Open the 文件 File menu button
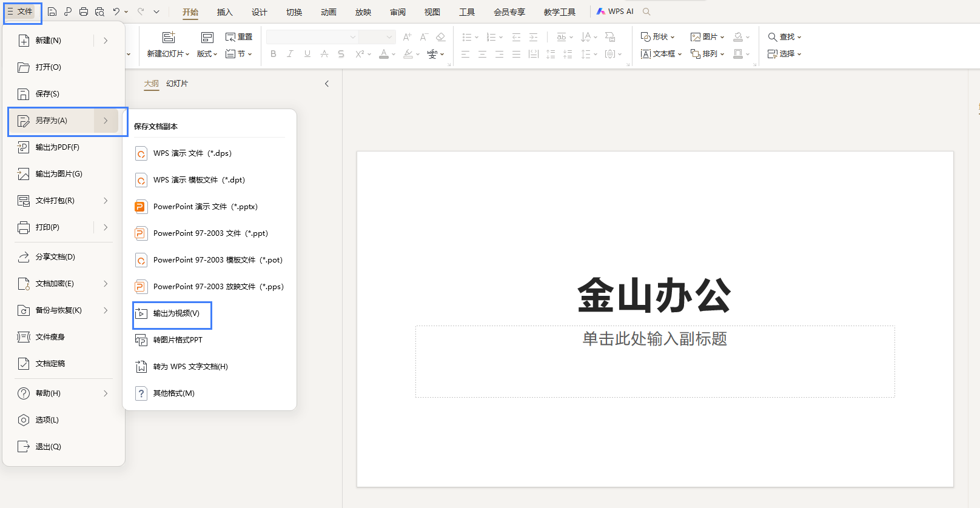The height and width of the screenshot is (508, 980). 20,12
